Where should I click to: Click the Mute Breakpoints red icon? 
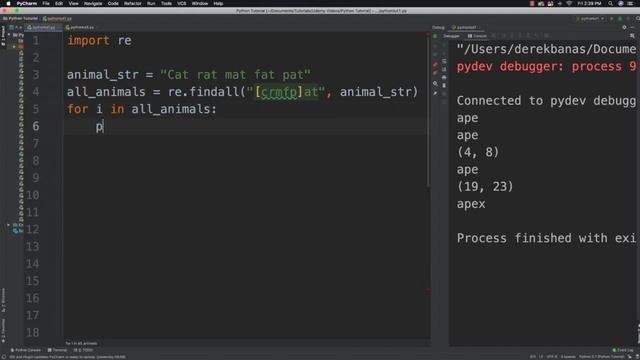click(435, 73)
